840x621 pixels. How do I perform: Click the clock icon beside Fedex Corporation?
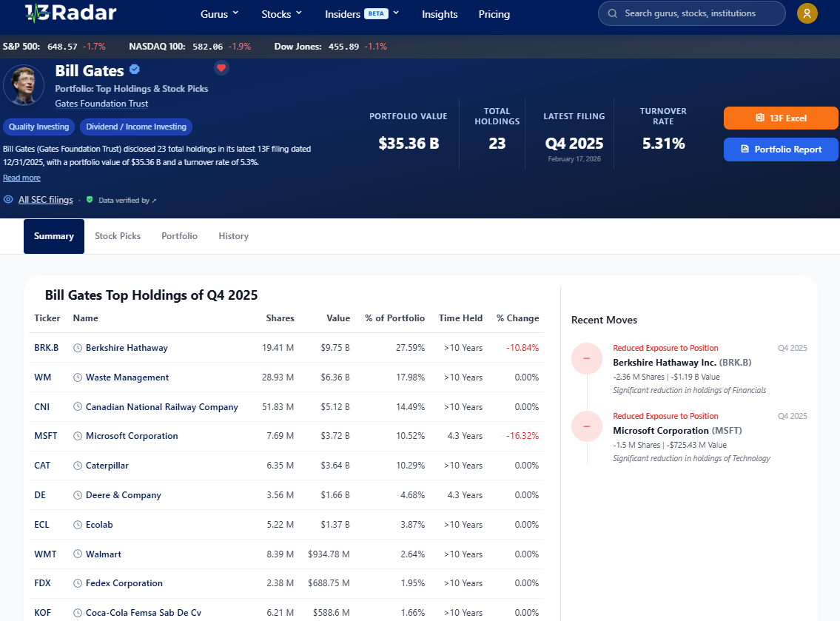(x=78, y=583)
